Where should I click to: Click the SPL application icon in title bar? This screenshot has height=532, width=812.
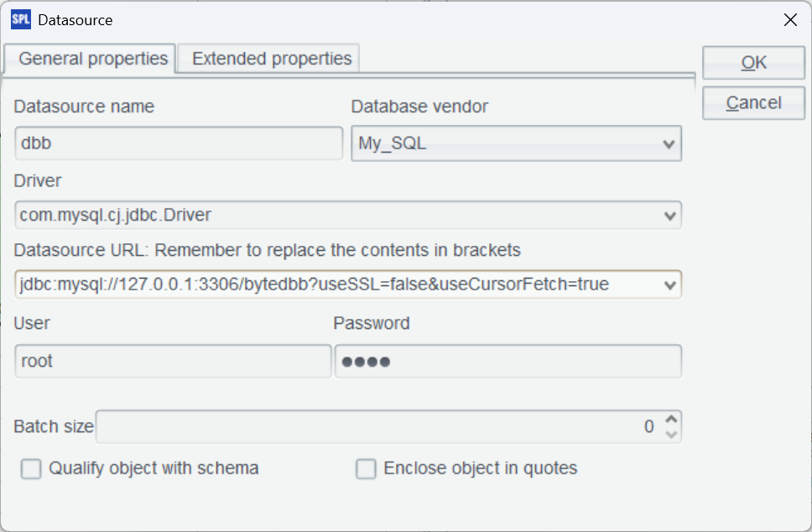[20, 19]
